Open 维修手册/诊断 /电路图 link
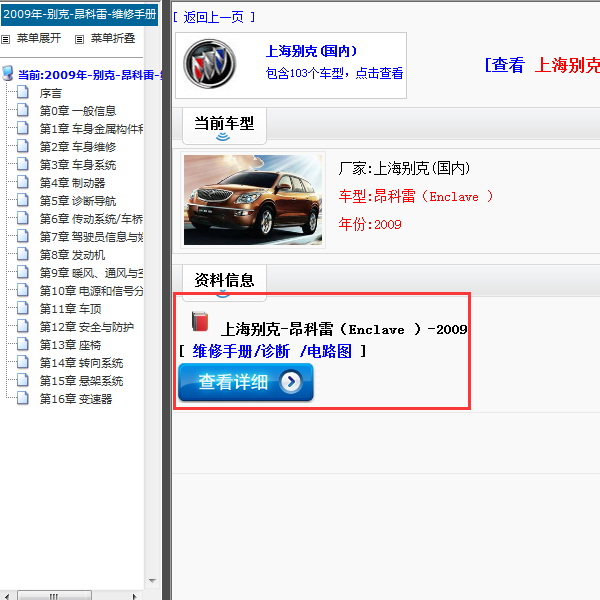600x600 pixels. click(272, 351)
